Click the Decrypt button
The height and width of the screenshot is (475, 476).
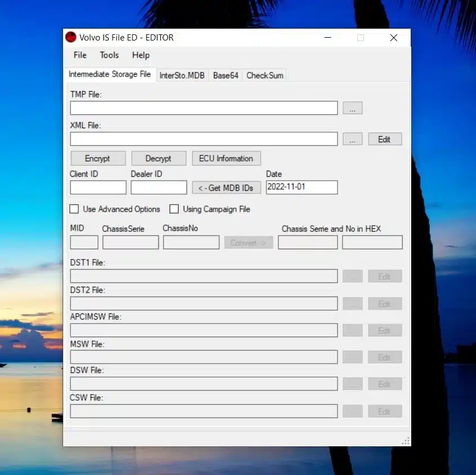click(158, 158)
